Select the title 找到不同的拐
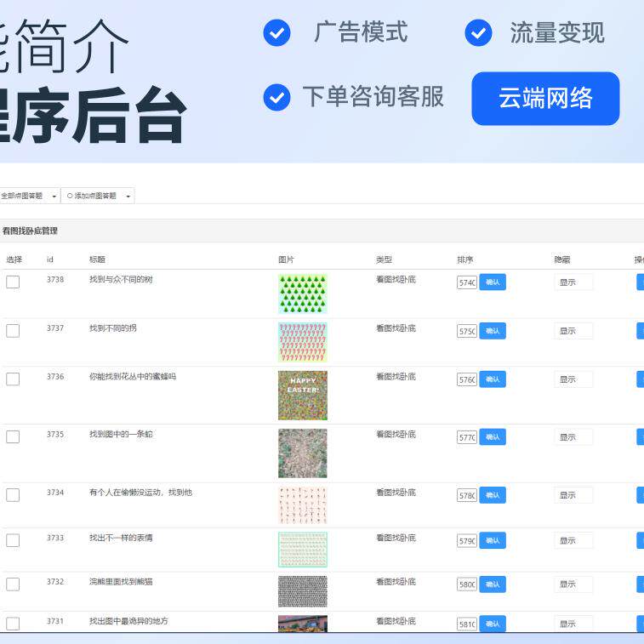The width and height of the screenshot is (644, 644). (113, 328)
